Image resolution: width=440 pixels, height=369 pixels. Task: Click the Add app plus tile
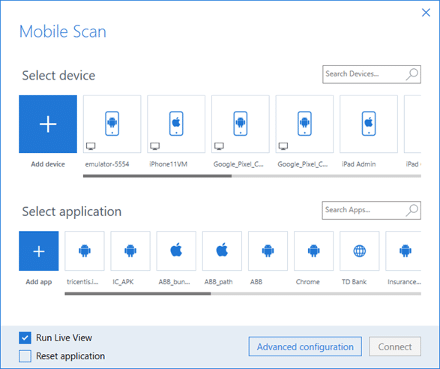click(x=39, y=251)
